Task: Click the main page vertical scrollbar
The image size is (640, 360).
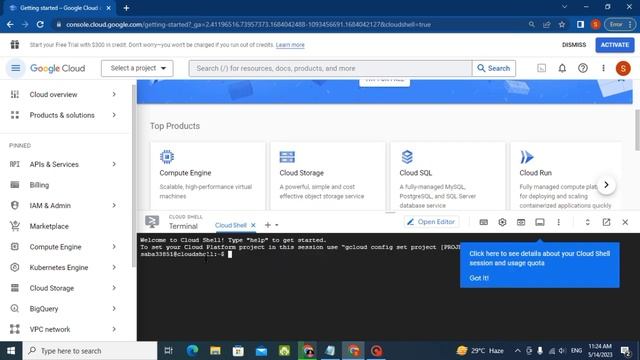Action: [637, 130]
